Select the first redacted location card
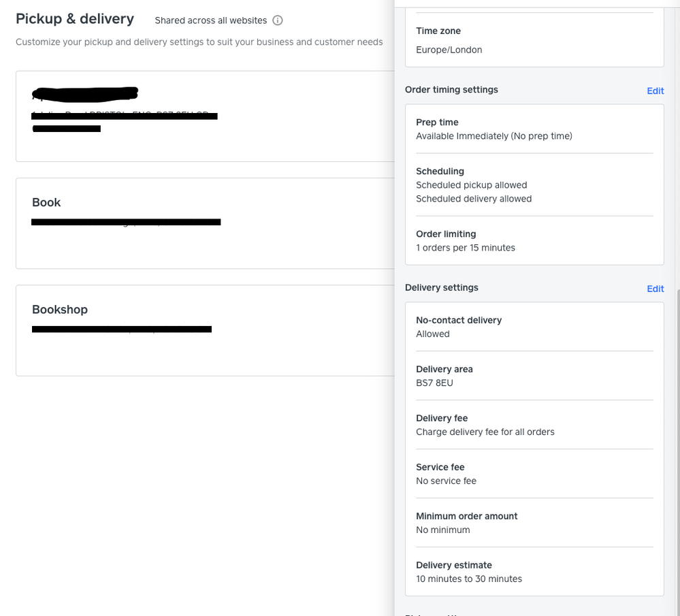 (x=204, y=116)
